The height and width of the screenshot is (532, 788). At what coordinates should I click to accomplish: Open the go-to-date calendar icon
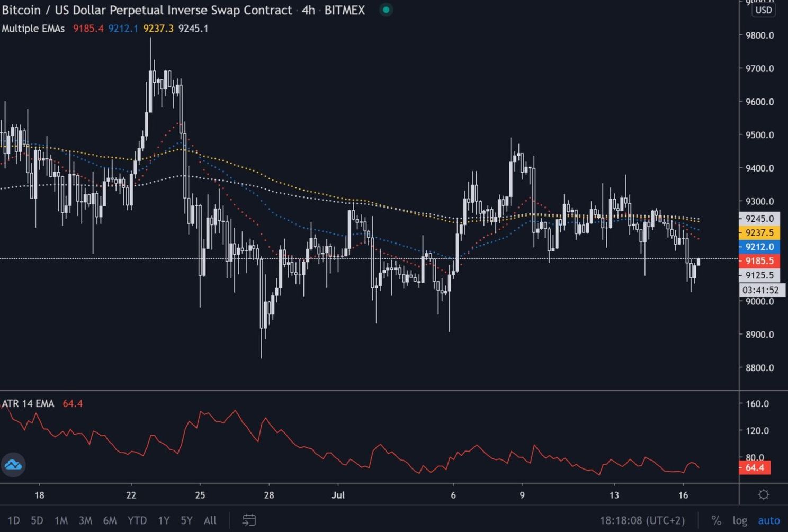coord(249,520)
